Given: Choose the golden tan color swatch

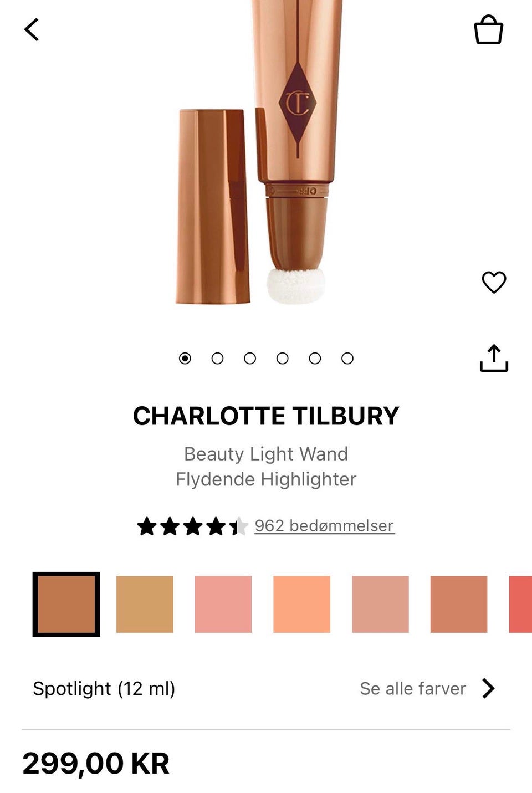Looking at the screenshot, I should coord(145,604).
